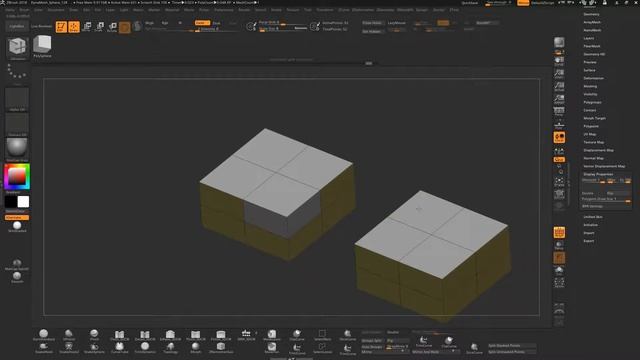Toggle Draw mode button
Image resolution: width=640 pixels, height=360 pixels.
point(74,27)
